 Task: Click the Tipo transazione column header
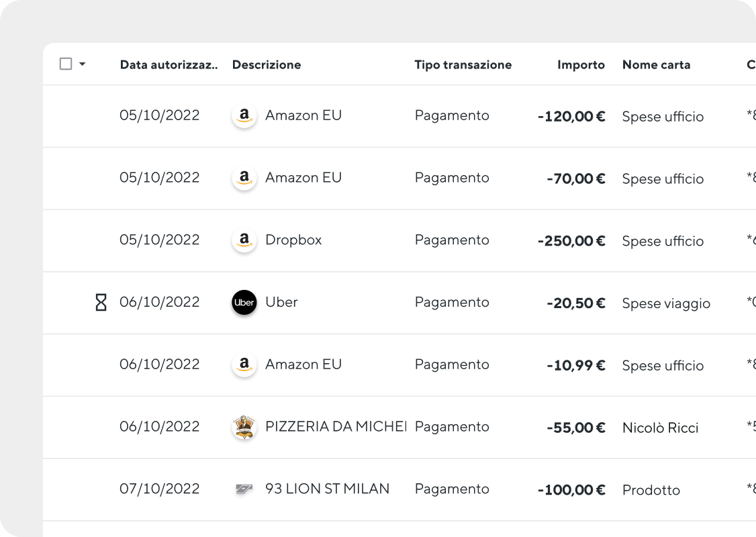(463, 64)
